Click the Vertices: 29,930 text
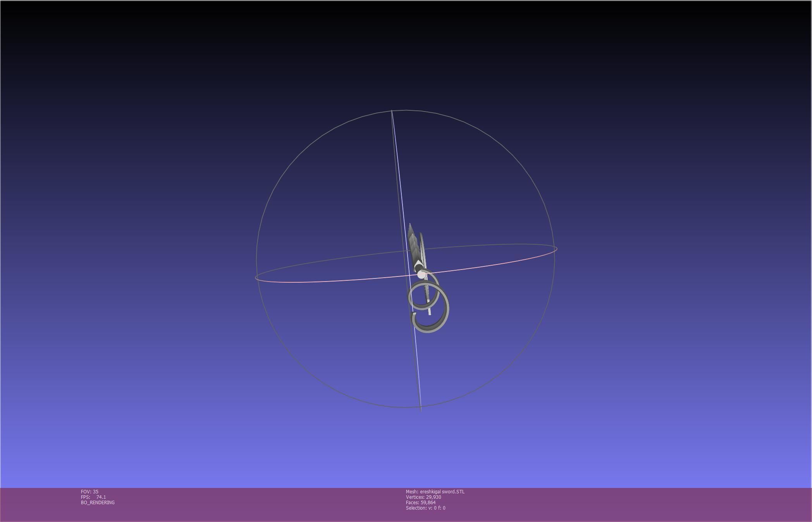This screenshot has height=522, width=812. (423, 497)
